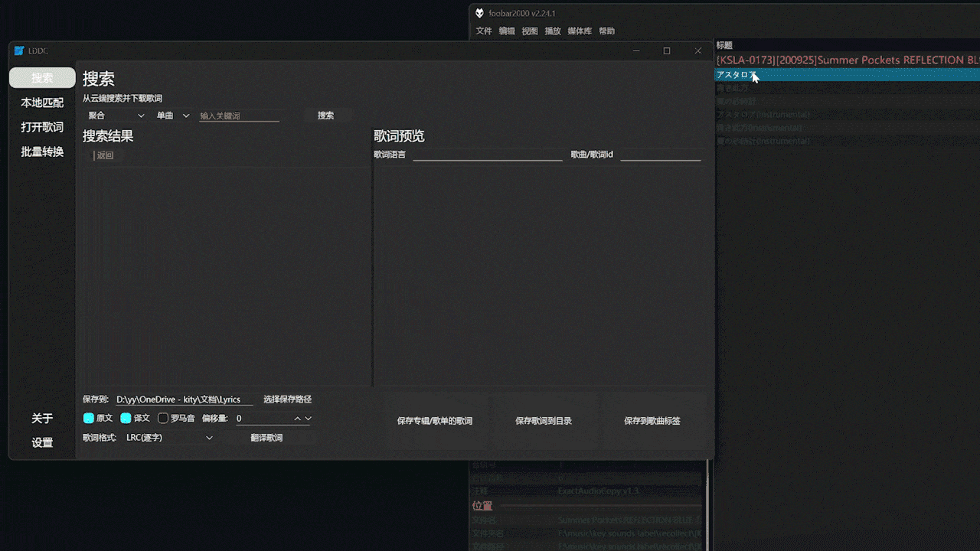Disable the 译文 translation checkbox
The image size is (980, 551).
[x=126, y=419]
